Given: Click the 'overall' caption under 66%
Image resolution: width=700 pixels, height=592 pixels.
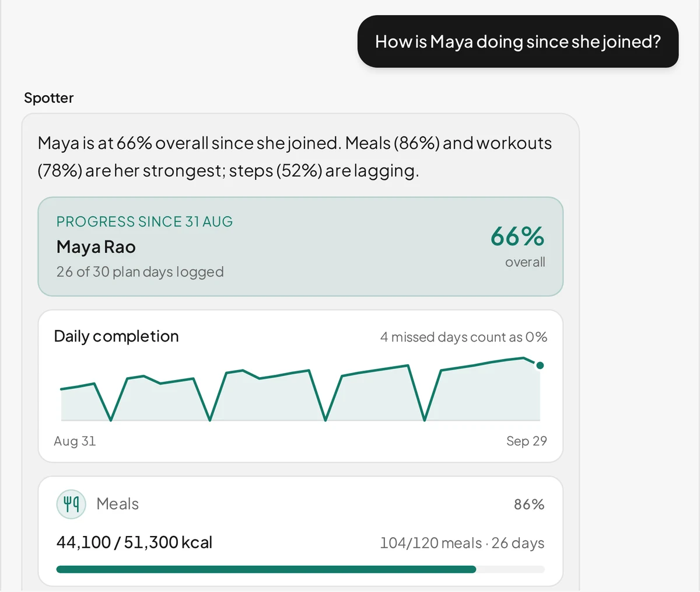Looking at the screenshot, I should tap(525, 262).
